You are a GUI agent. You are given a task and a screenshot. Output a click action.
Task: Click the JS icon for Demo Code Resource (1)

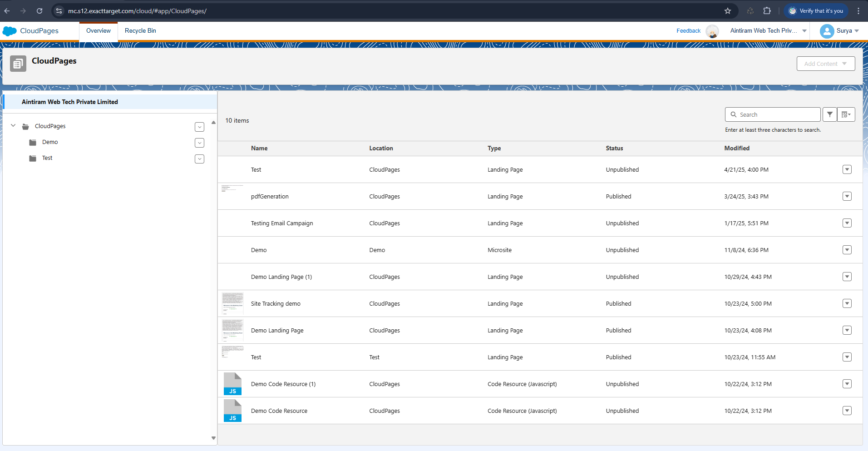pyautogui.click(x=232, y=384)
